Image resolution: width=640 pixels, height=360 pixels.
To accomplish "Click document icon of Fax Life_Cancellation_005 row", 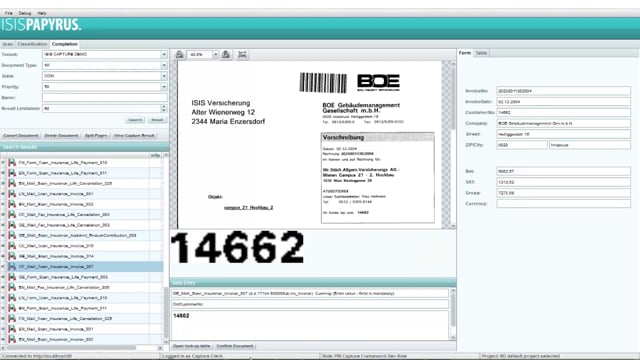I will coord(12,287).
